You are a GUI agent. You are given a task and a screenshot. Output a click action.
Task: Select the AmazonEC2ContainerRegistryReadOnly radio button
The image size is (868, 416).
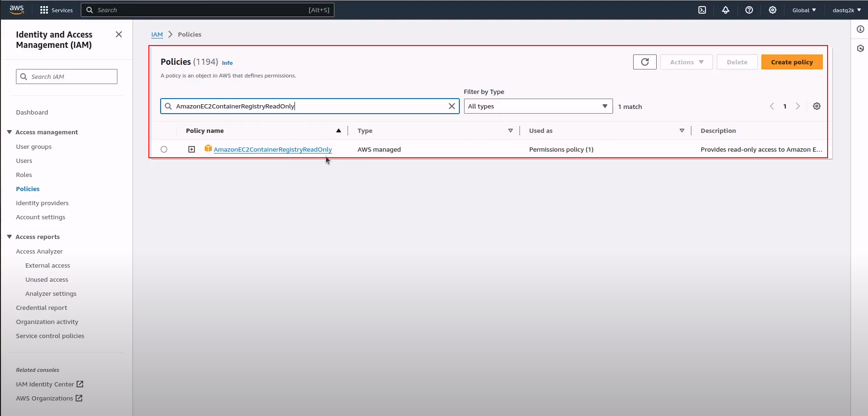click(164, 149)
